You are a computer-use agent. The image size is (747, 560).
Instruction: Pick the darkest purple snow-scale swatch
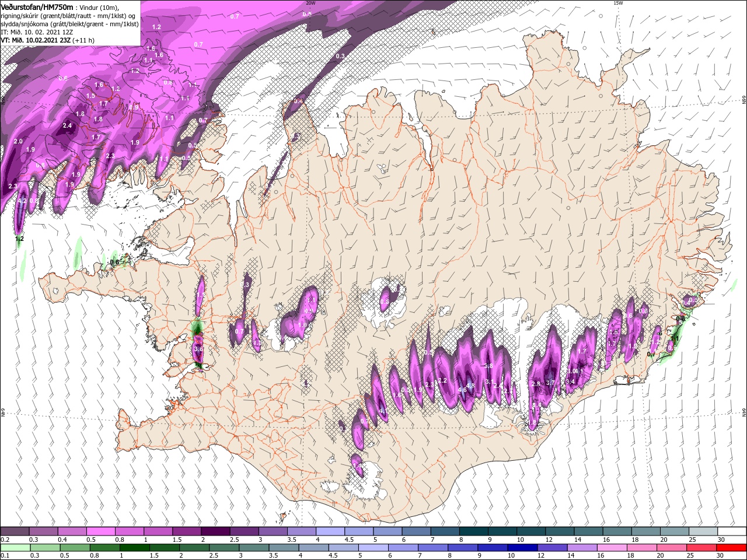point(215,531)
